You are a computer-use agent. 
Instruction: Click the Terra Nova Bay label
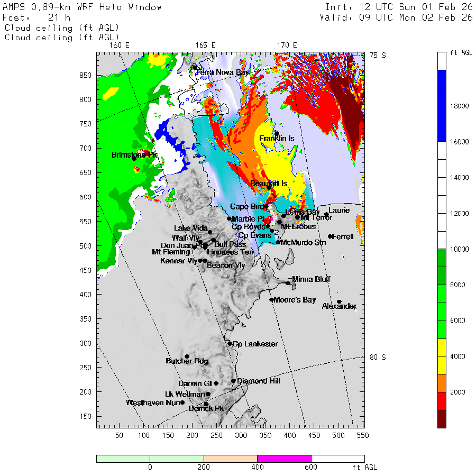tap(222, 72)
